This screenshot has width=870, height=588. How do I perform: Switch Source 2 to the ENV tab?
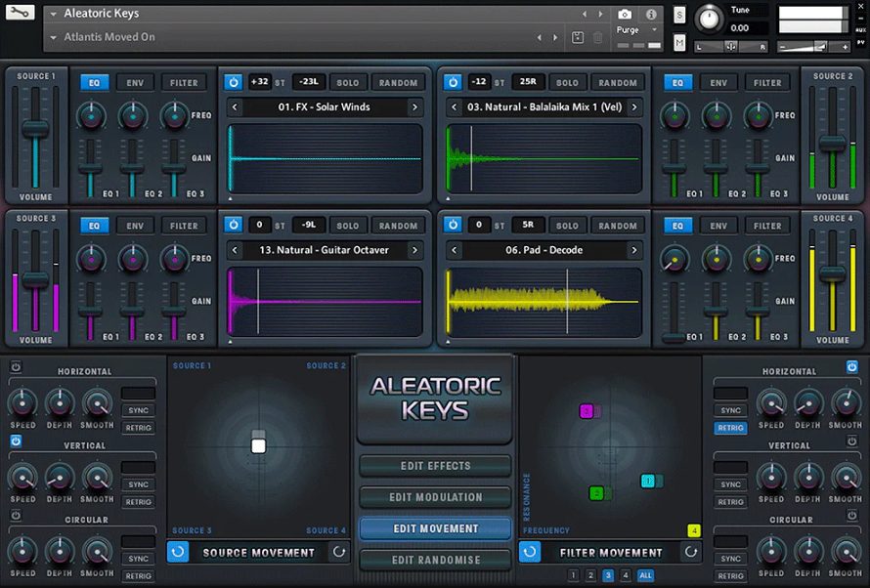[x=718, y=83]
